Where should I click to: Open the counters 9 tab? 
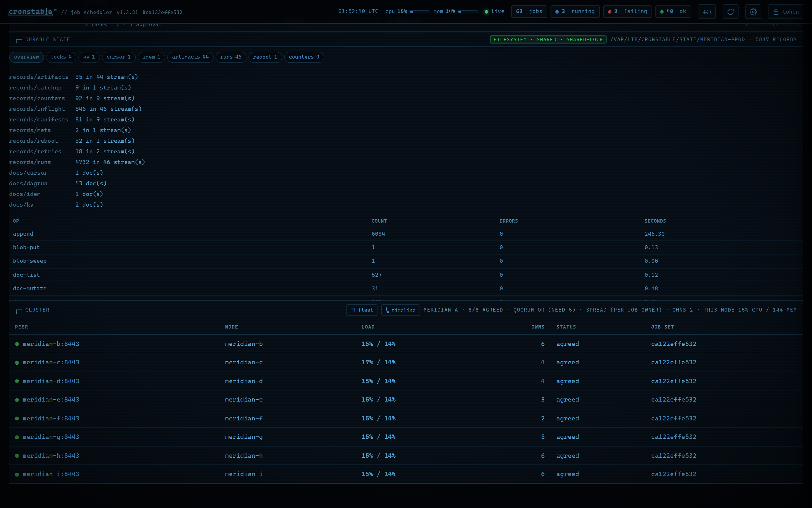click(304, 57)
